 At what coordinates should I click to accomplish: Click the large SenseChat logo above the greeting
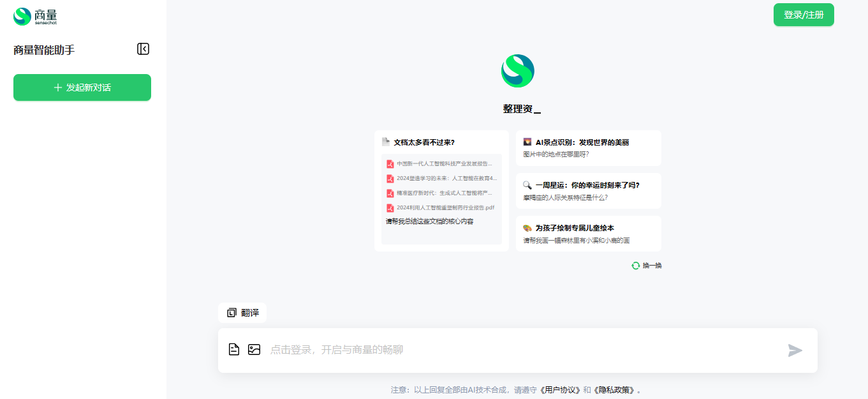(518, 70)
